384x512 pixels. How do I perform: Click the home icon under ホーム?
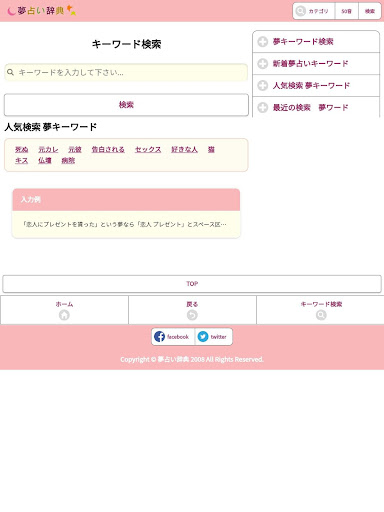[x=64, y=315]
